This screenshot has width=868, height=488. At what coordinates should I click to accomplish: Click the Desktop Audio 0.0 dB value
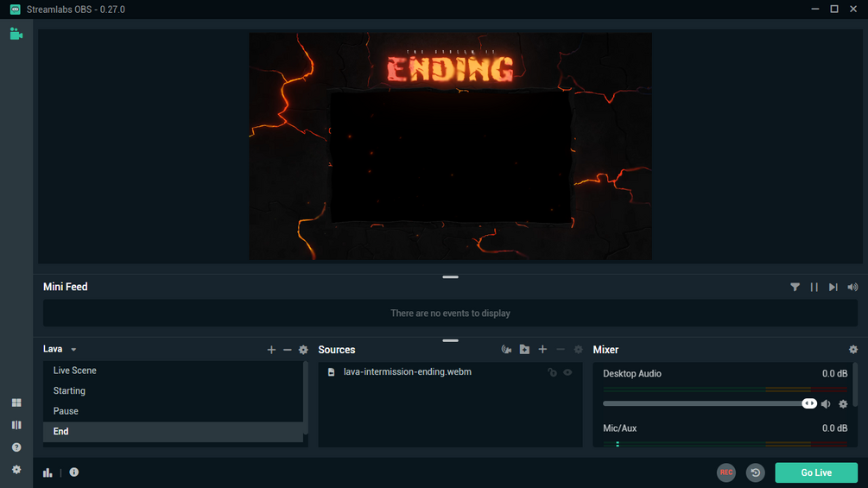click(x=834, y=373)
